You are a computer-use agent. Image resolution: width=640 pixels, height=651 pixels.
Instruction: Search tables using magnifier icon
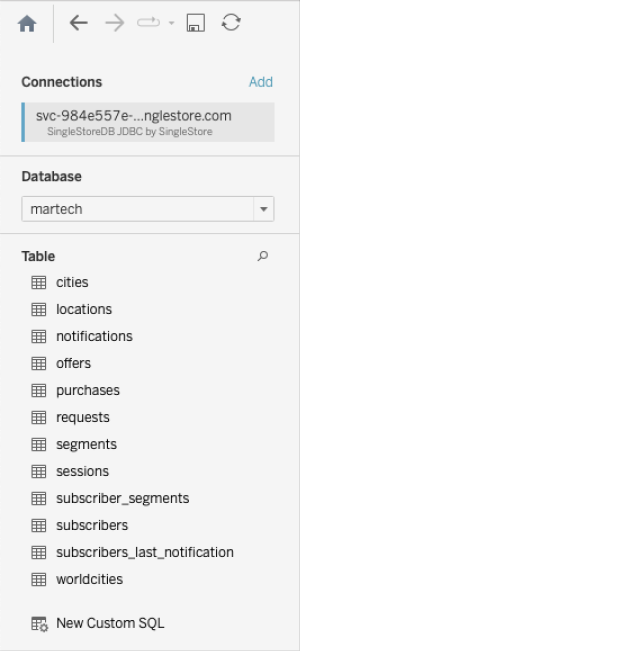(263, 256)
